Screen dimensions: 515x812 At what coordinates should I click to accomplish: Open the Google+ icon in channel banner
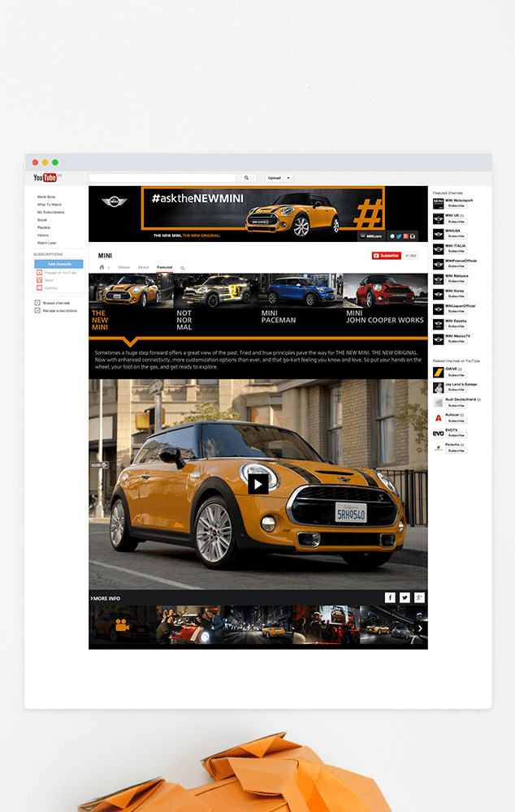pyautogui.click(x=405, y=236)
